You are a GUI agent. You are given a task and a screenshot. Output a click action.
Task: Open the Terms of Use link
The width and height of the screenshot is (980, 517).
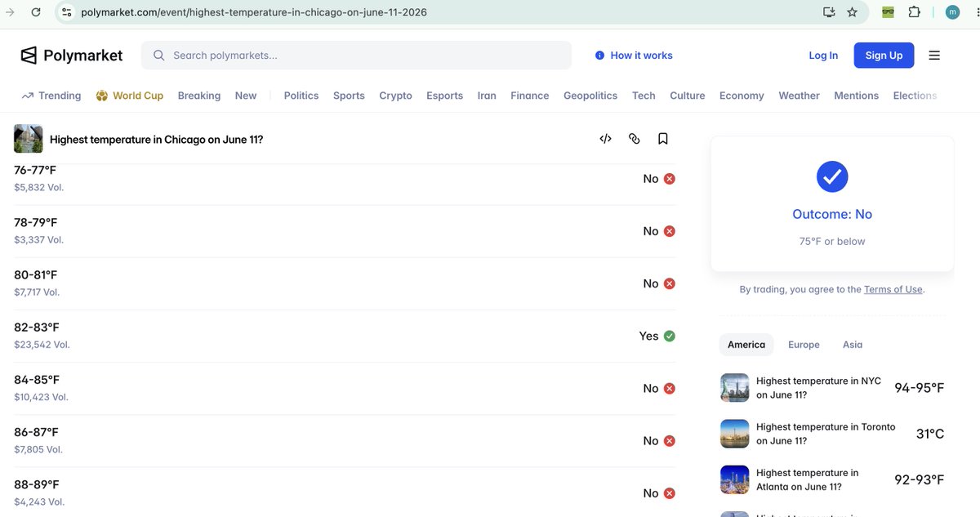(x=893, y=289)
